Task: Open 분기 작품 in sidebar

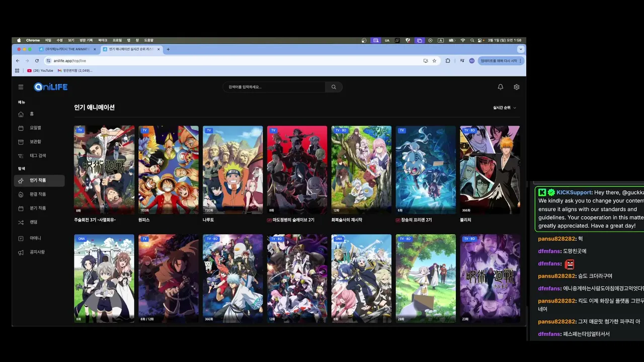Action: pyautogui.click(x=39, y=208)
